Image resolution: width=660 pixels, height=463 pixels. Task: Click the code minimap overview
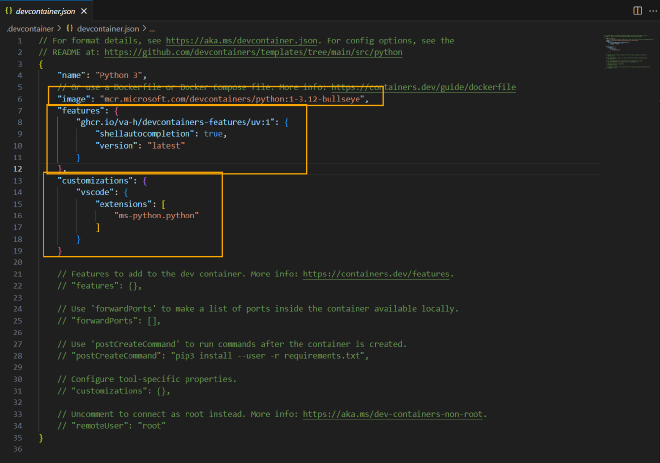(628, 52)
